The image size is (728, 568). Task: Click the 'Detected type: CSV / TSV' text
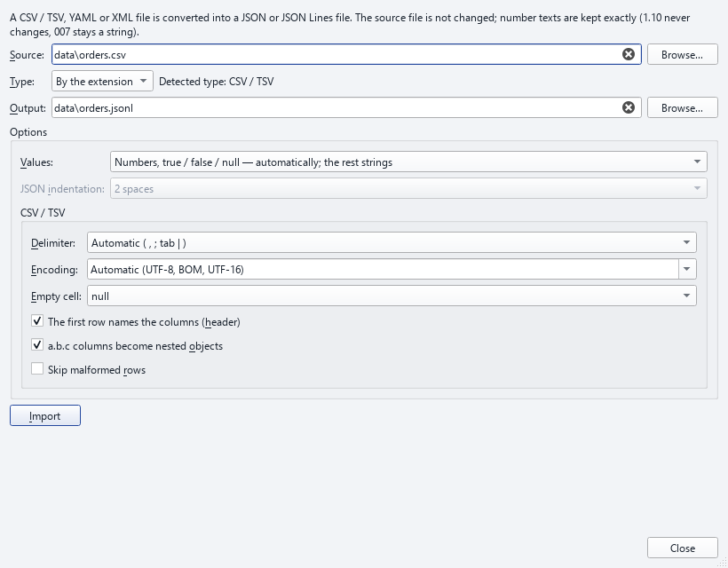[x=217, y=82]
